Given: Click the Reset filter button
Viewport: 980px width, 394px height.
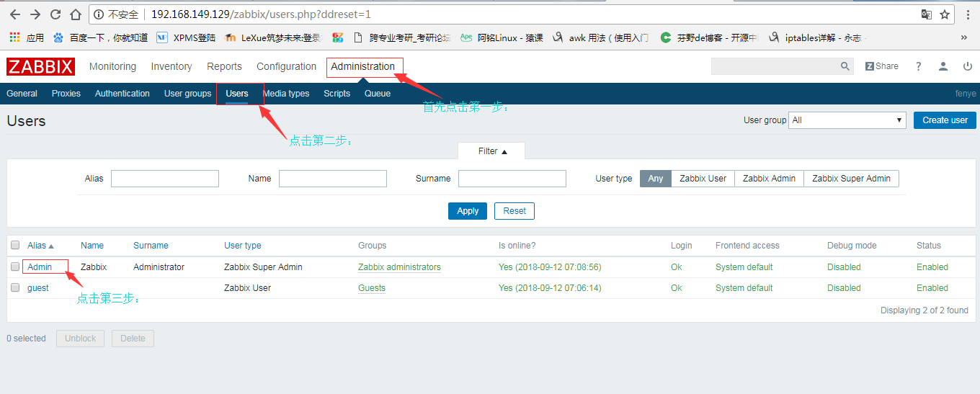Looking at the screenshot, I should 514,211.
